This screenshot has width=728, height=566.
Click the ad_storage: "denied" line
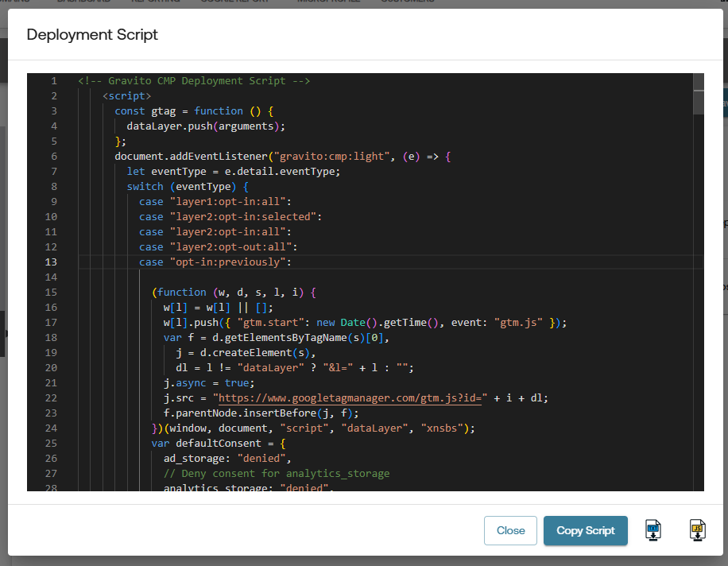(x=227, y=458)
